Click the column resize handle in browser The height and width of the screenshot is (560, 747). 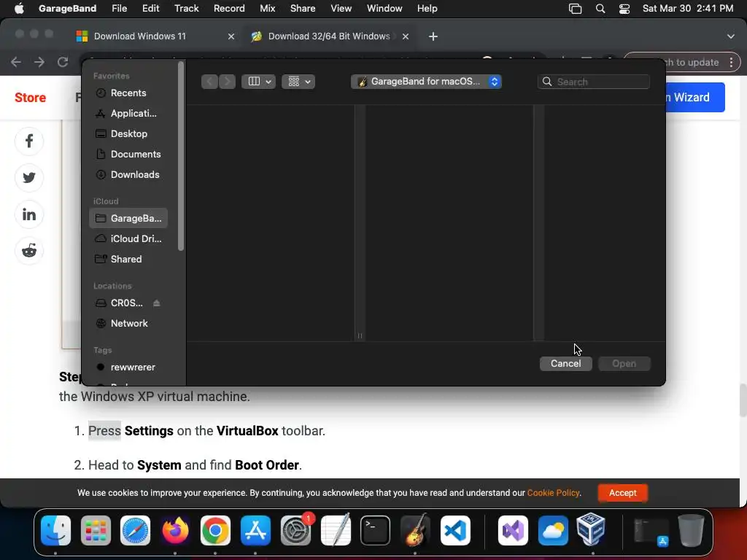[360, 335]
